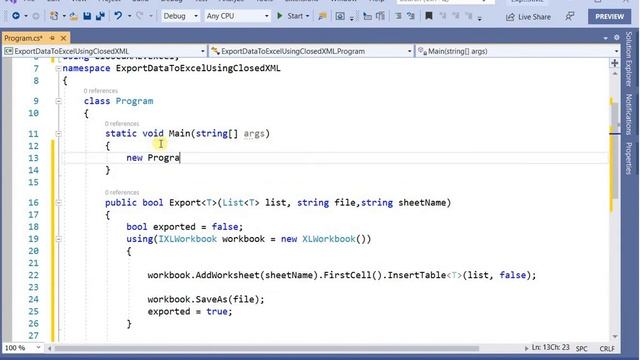Pin the Program.cs tab

pos(52,38)
